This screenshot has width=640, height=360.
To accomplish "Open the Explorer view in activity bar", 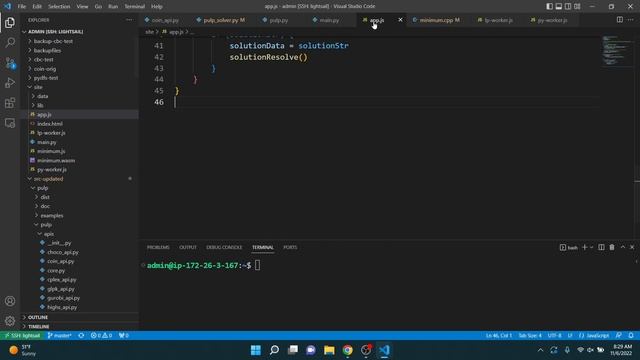I will point(10,23).
